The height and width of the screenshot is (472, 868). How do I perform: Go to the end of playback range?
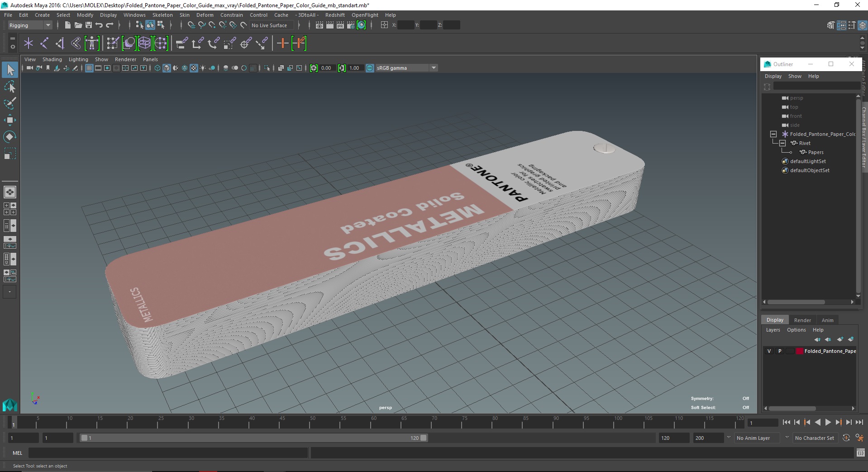(x=859, y=422)
